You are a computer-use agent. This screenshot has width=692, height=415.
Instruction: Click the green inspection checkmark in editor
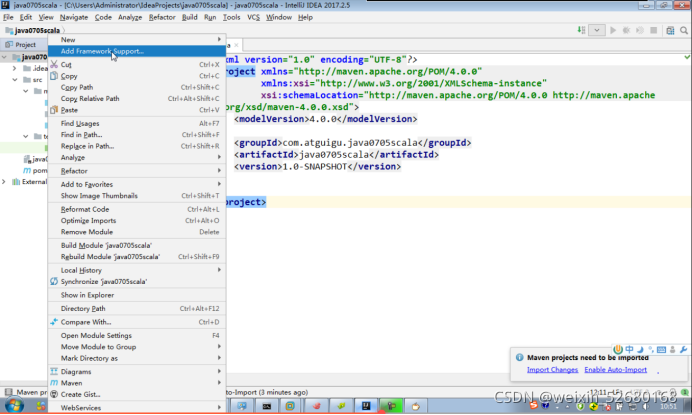pos(687,57)
